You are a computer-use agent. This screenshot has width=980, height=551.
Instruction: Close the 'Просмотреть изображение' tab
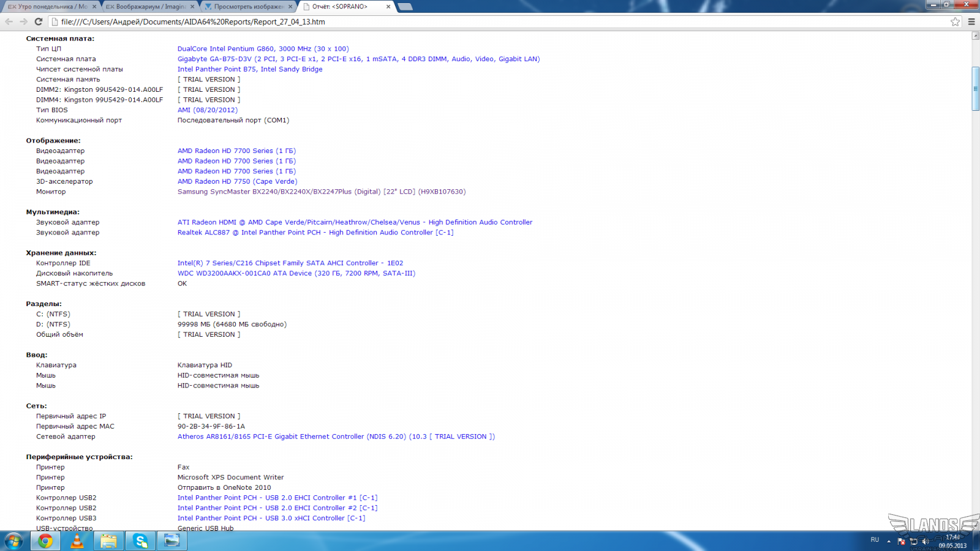(290, 7)
